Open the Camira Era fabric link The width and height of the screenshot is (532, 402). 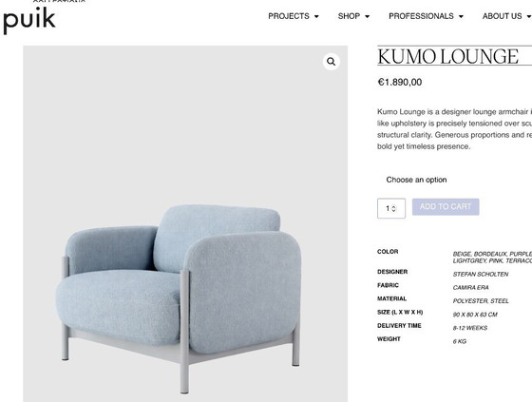470,288
